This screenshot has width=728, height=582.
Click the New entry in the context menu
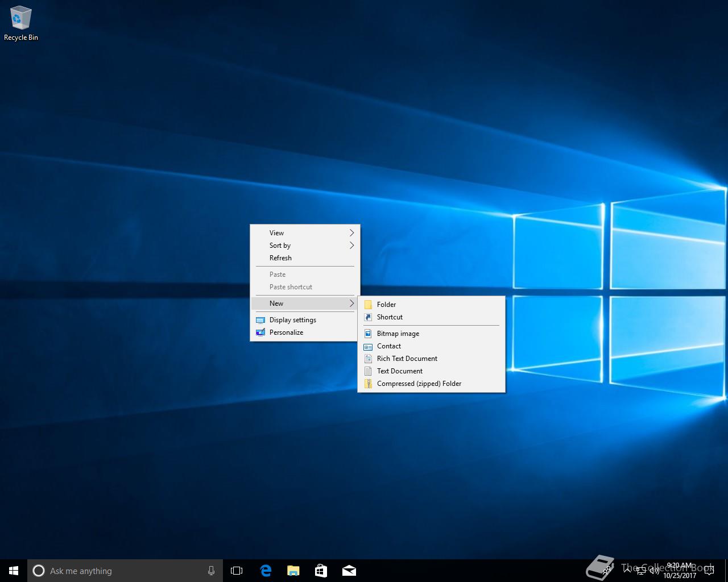coord(305,304)
